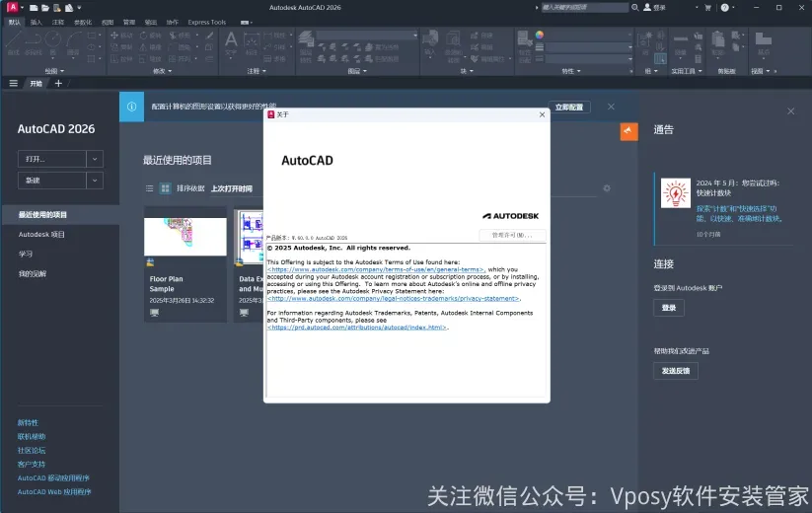Open the AutoCAD application menu logo
This screenshot has width=812, height=513.
tap(13, 7)
